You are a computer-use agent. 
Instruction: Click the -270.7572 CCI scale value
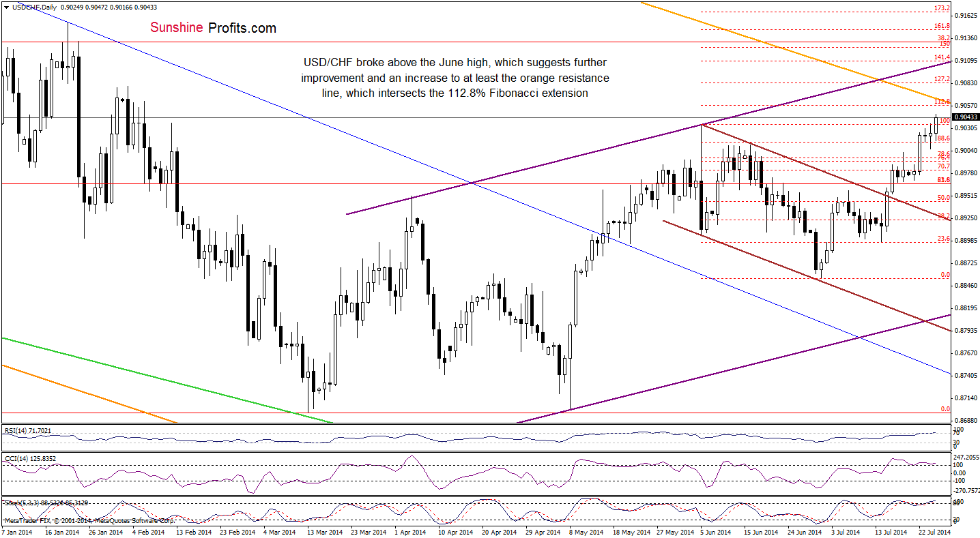(966, 490)
